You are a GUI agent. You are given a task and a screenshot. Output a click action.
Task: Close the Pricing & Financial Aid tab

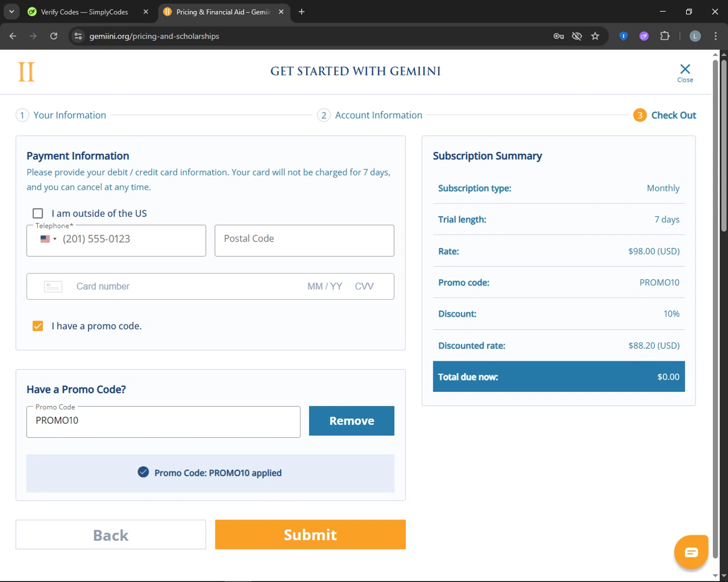coord(281,12)
